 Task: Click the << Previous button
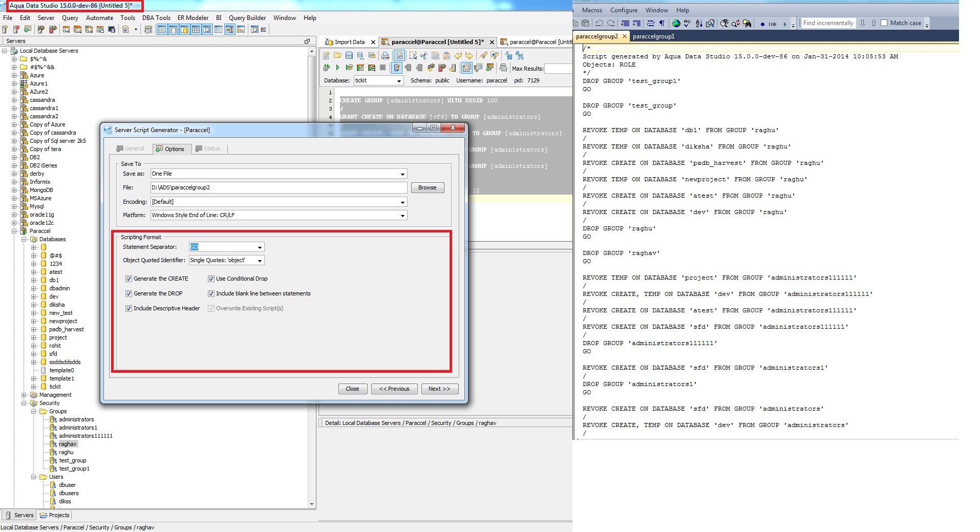[394, 389]
